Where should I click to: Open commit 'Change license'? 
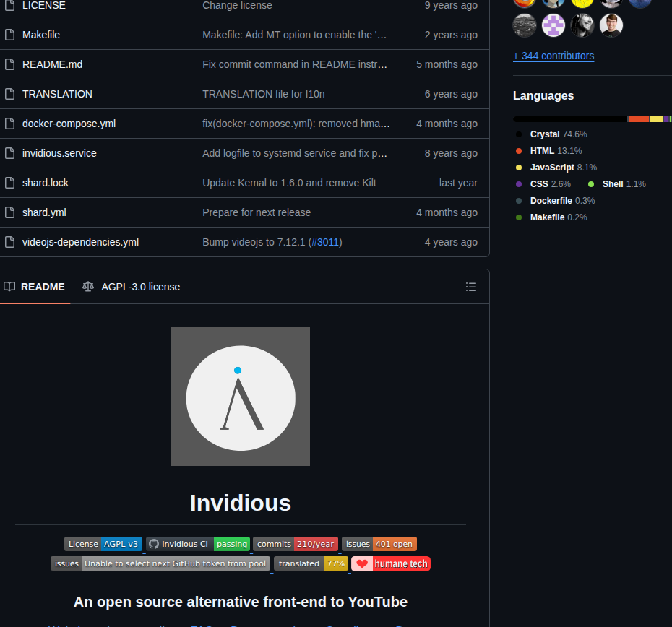(237, 5)
